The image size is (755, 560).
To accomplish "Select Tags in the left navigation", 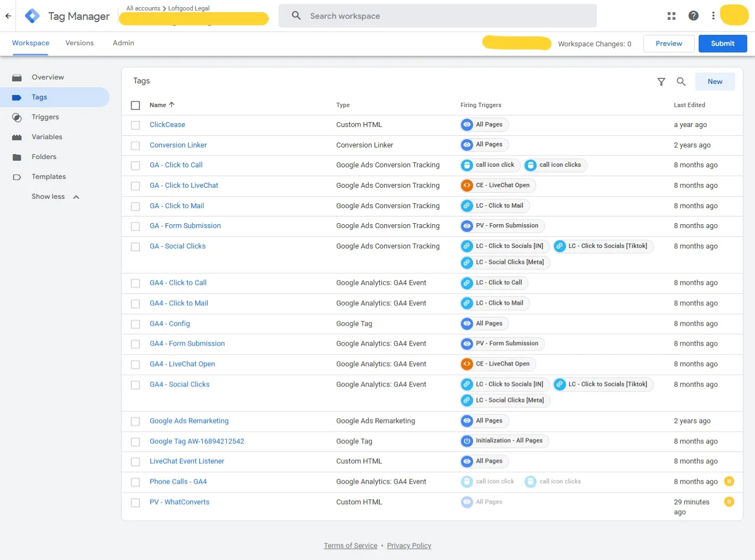I will tap(55, 97).
